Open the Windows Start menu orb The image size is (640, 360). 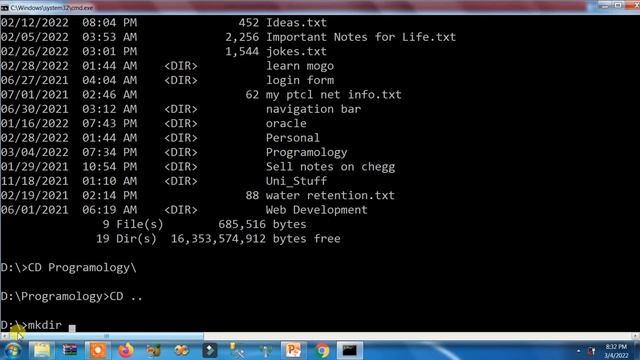click(12, 351)
